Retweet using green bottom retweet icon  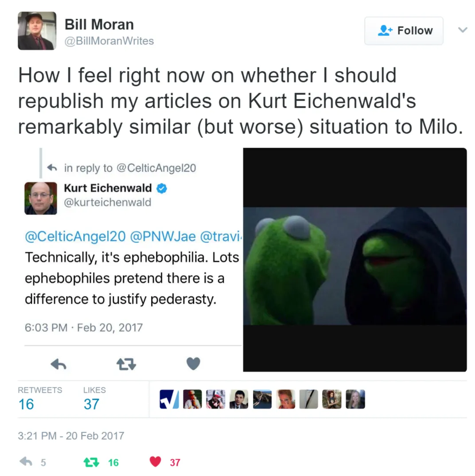(x=91, y=462)
